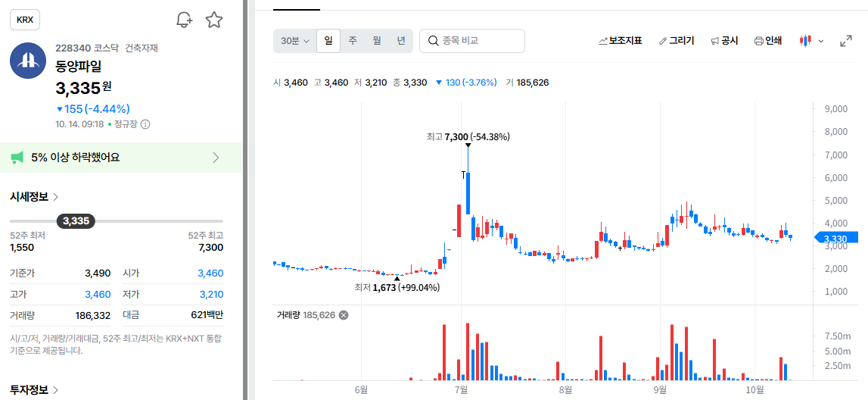The width and height of the screenshot is (868, 400).
Task: Click 인쇄 print button
Action: pos(768,41)
